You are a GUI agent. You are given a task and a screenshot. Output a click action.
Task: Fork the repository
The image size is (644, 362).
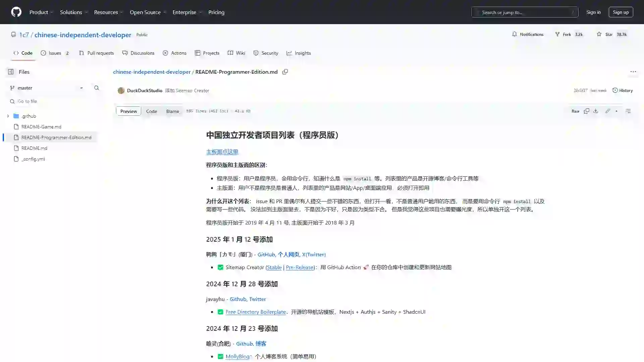[x=569, y=34]
